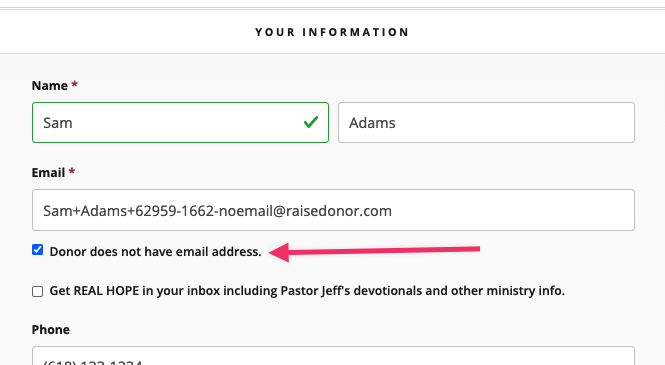Click the green validation checkmark icon
This screenshot has width=665, height=365.
[x=311, y=123]
